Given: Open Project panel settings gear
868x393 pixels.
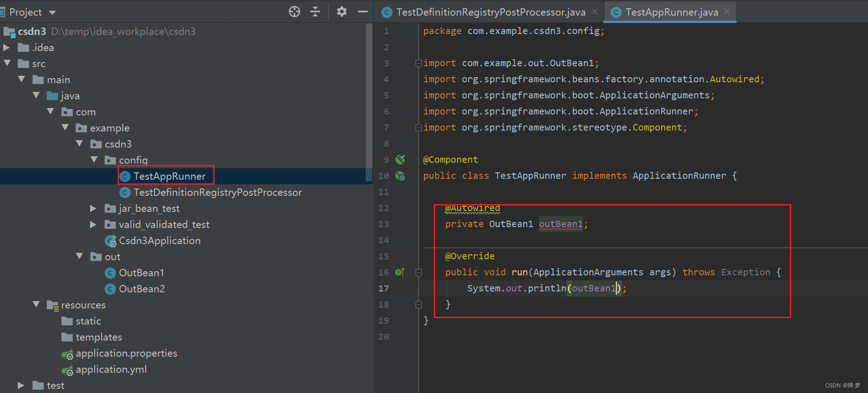Looking at the screenshot, I should pyautogui.click(x=341, y=11).
